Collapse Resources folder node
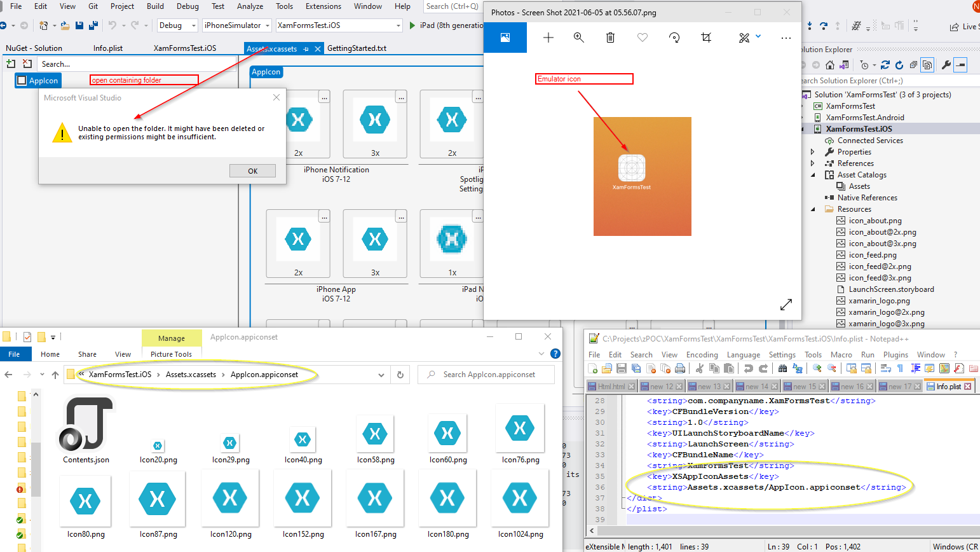 click(813, 209)
